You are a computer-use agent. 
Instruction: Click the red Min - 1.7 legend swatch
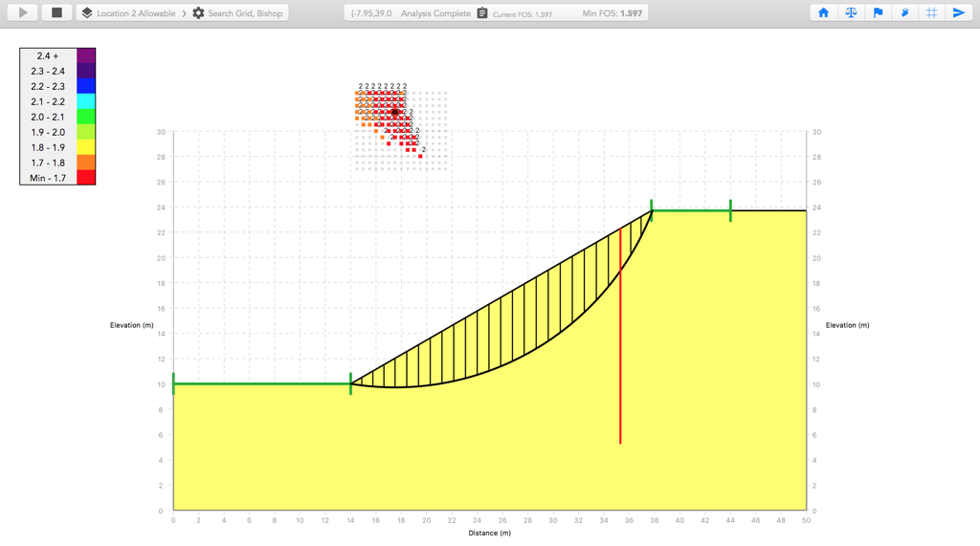click(86, 178)
